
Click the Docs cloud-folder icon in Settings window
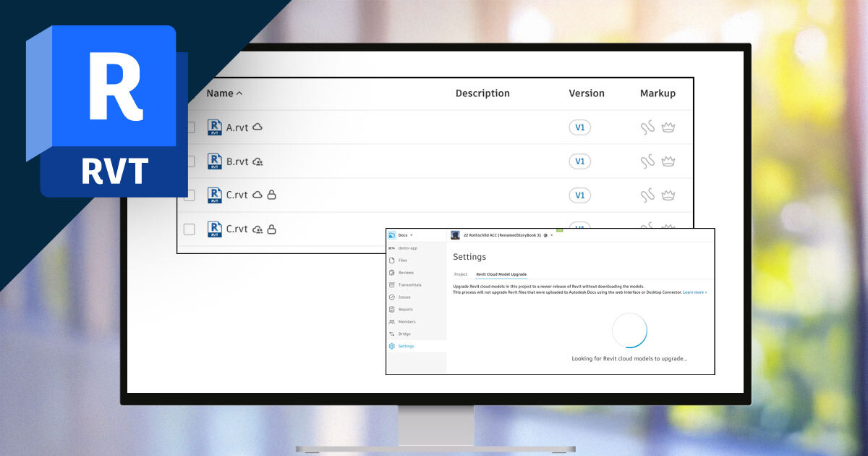click(x=391, y=235)
